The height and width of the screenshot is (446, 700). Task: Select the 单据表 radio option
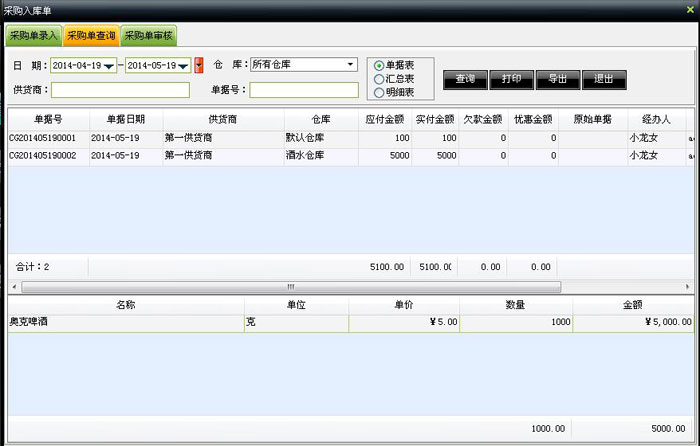(379, 66)
